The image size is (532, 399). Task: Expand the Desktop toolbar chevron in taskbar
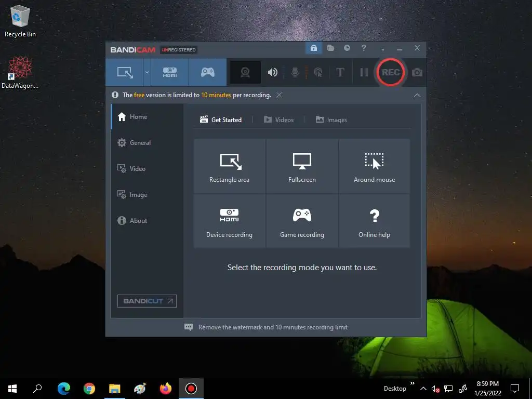tap(412, 383)
